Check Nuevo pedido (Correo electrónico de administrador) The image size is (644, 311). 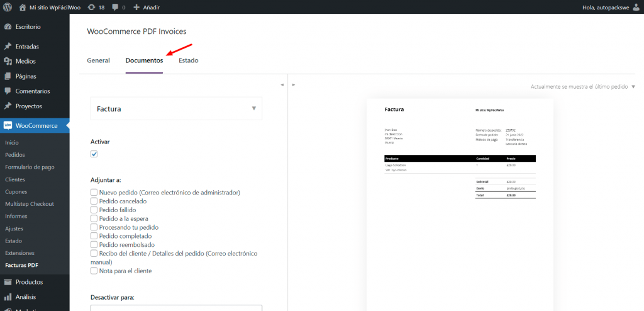pos(94,192)
